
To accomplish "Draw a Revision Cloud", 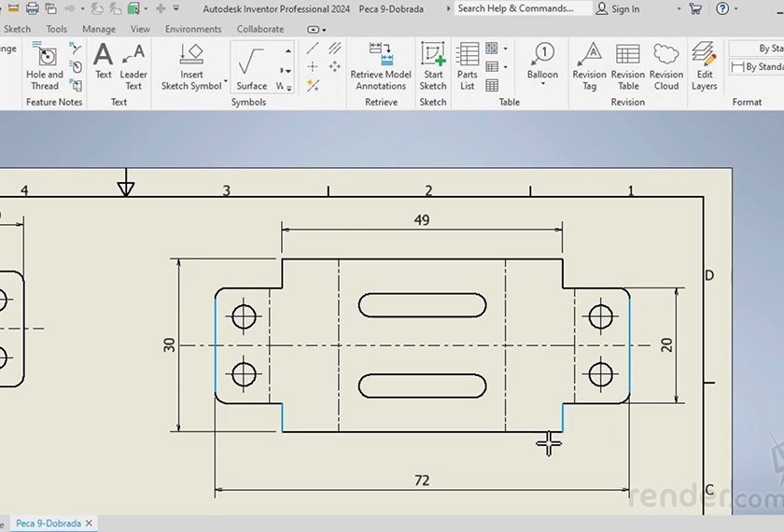I will tap(666, 65).
